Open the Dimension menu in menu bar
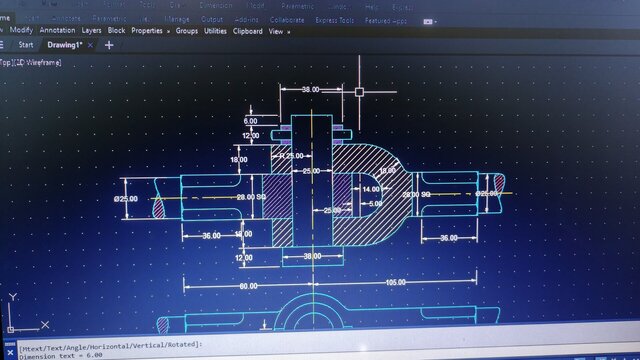Screen dimensions: 640x360 (216, 6)
